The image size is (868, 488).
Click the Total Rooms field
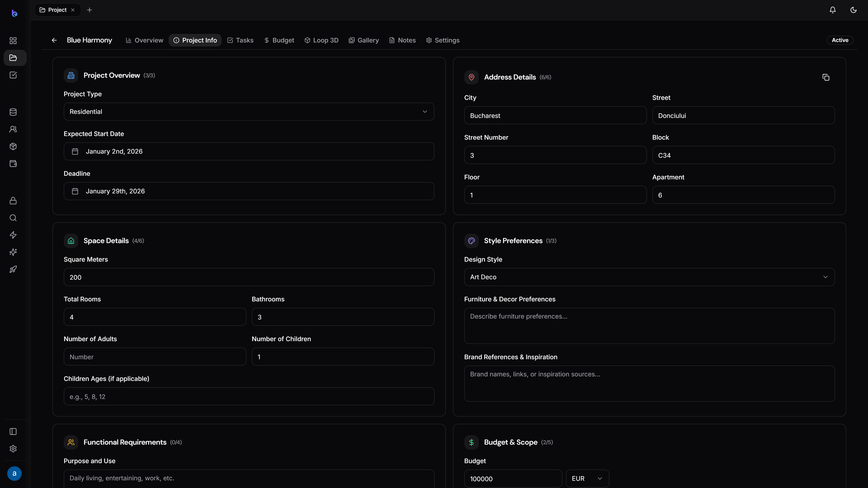(x=155, y=317)
